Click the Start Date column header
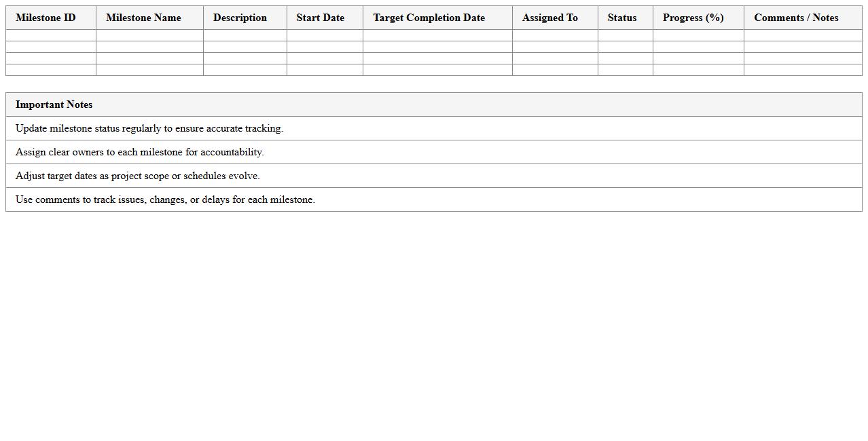868x441 pixels. [x=320, y=18]
